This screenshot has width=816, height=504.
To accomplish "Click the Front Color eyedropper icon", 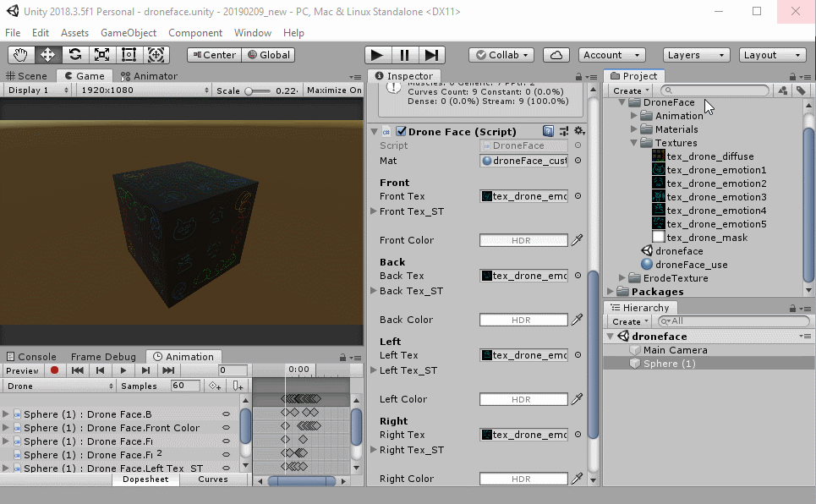I will click(578, 240).
